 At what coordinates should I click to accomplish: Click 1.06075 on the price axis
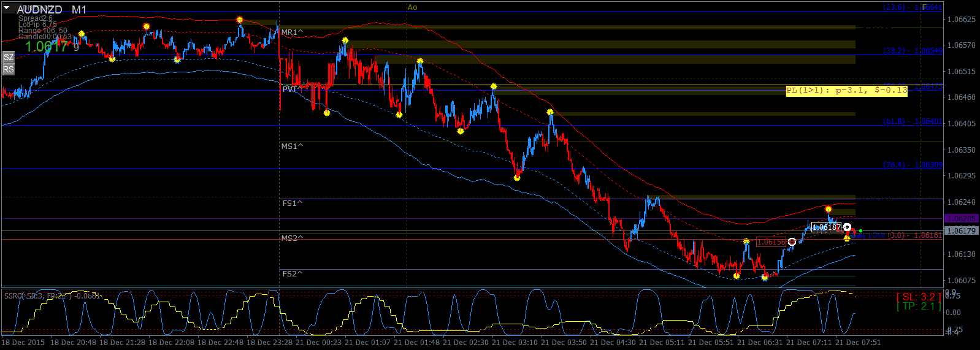pyautogui.click(x=962, y=281)
